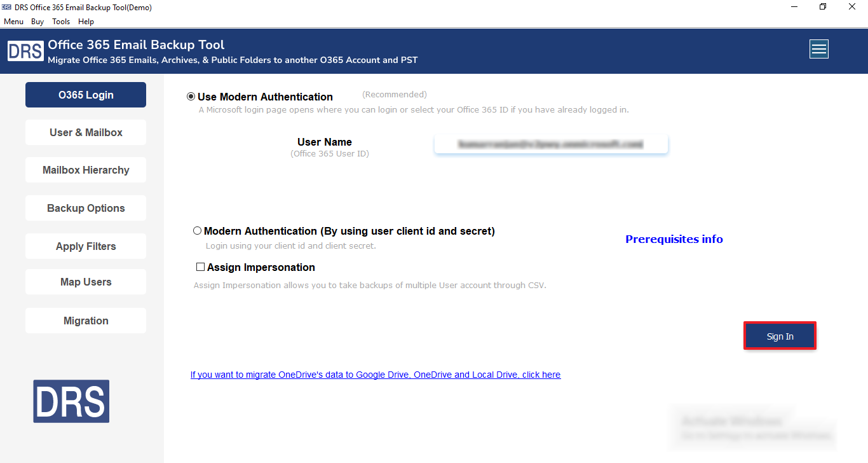Open the Migration section
The height and width of the screenshot is (463, 868).
[x=85, y=320]
